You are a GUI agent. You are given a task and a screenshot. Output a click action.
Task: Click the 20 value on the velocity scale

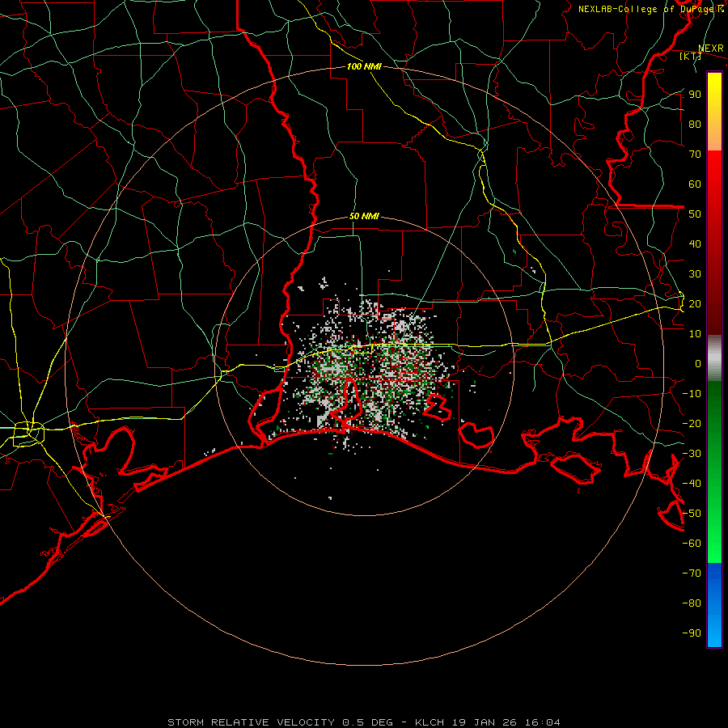pyautogui.click(x=695, y=303)
